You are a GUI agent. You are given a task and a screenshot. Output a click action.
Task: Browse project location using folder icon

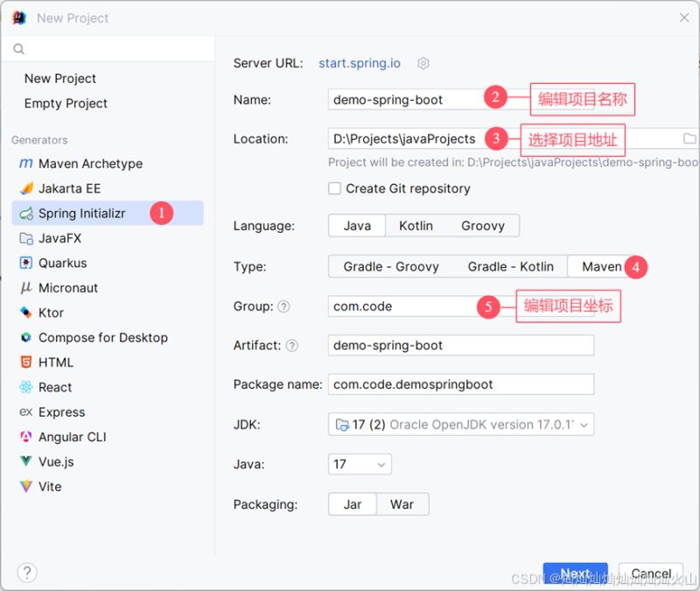pyautogui.click(x=690, y=139)
